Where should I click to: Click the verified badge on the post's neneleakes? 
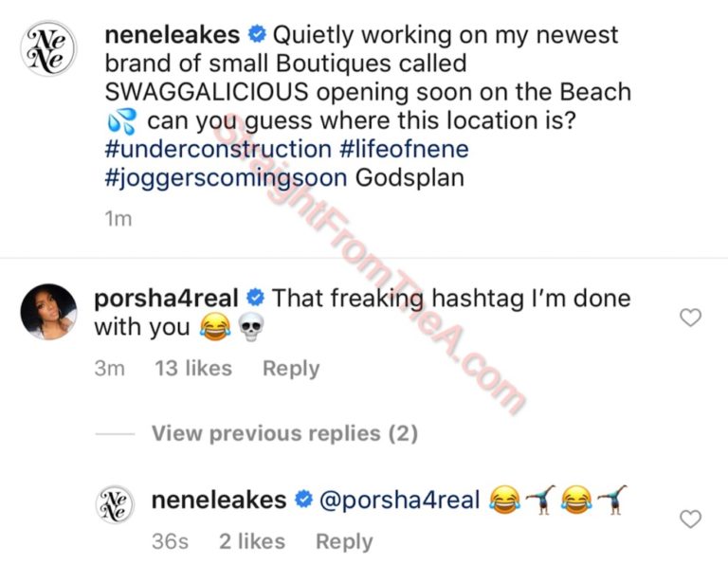(x=256, y=36)
